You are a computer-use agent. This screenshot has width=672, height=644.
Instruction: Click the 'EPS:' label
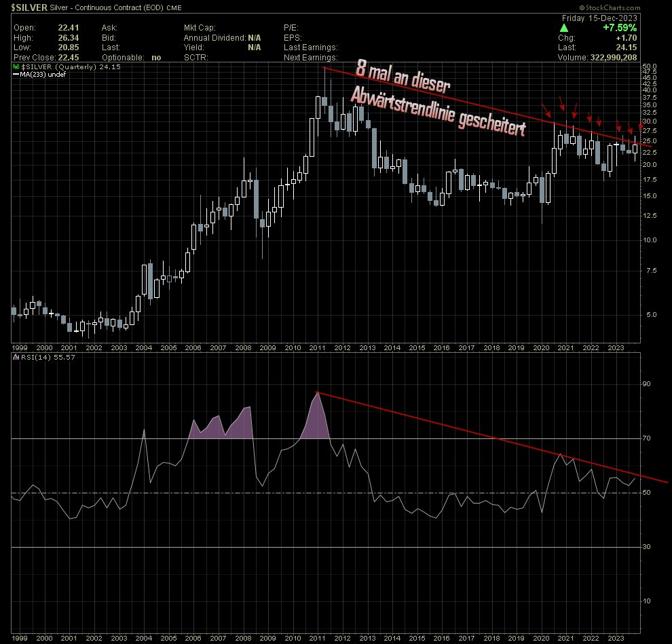[293, 38]
